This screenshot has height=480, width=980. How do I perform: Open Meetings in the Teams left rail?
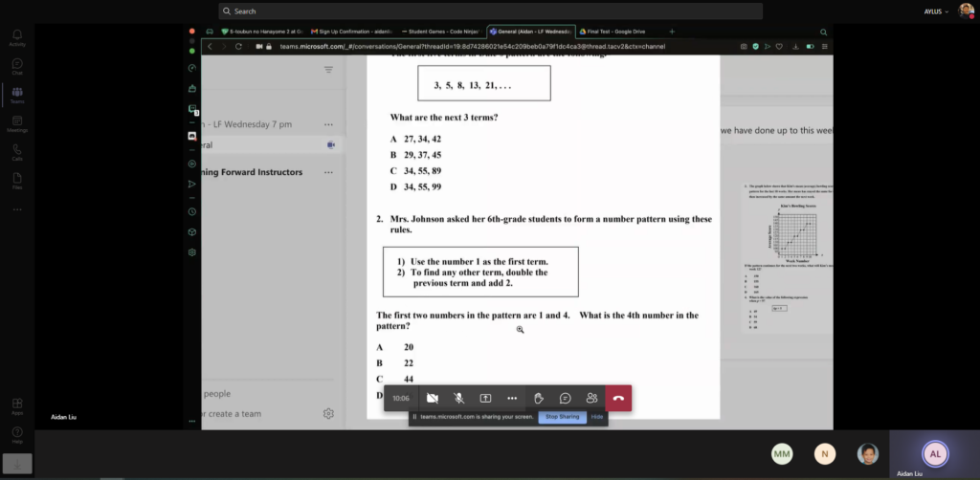[x=17, y=124]
